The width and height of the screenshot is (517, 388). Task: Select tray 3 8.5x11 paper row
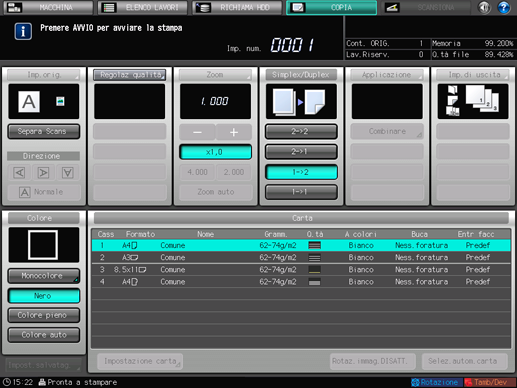[301, 270]
